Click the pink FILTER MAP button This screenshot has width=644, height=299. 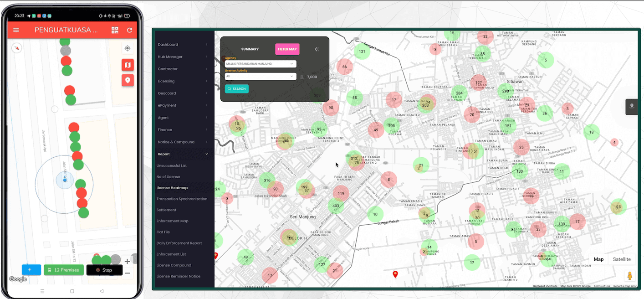[x=287, y=49]
